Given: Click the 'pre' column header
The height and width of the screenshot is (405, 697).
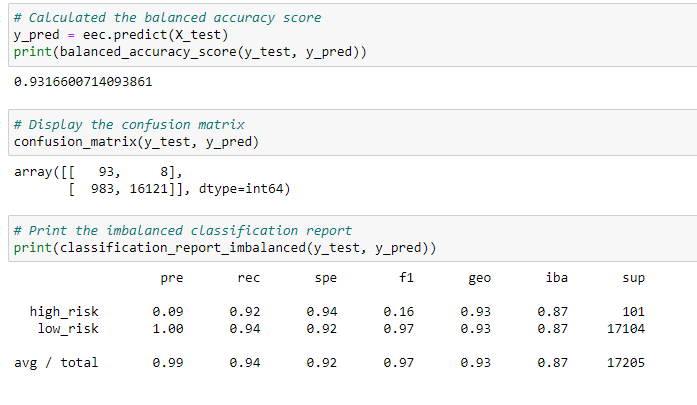Looking at the screenshot, I should point(172,278).
